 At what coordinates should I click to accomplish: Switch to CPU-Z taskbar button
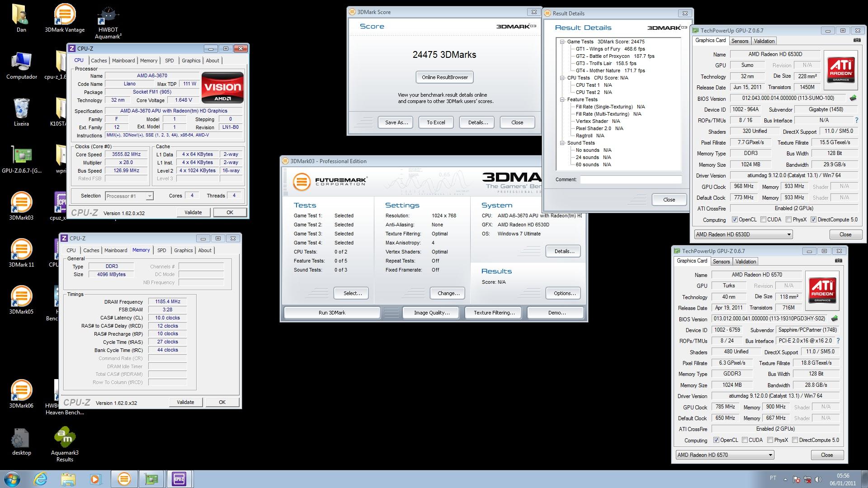pyautogui.click(x=179, y=479)
